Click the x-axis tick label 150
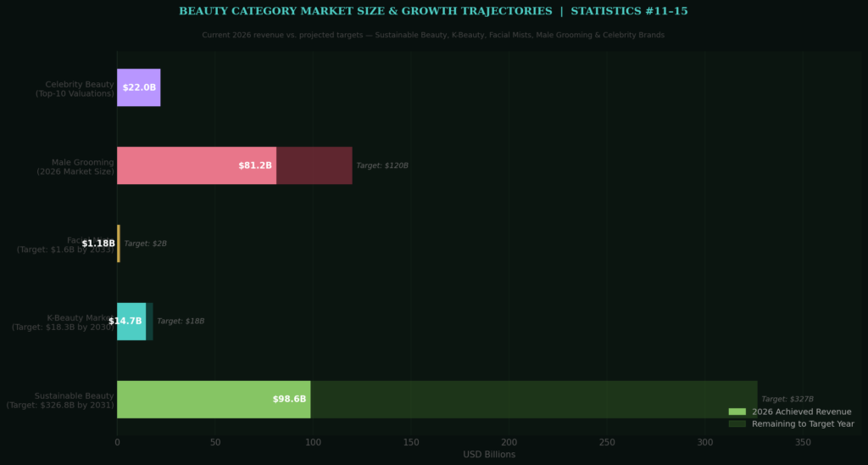Screen dimensions: 868x465 411,443
